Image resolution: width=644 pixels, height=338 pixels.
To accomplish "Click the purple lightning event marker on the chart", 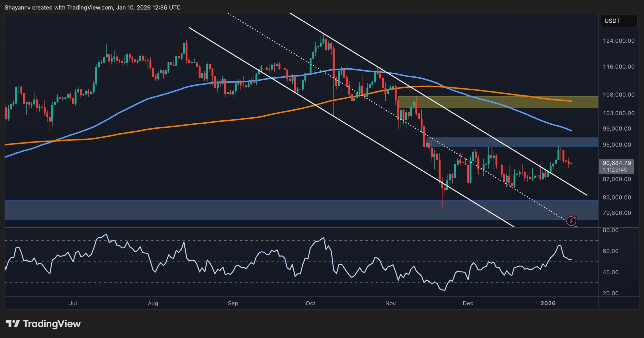I will point(572,221).
